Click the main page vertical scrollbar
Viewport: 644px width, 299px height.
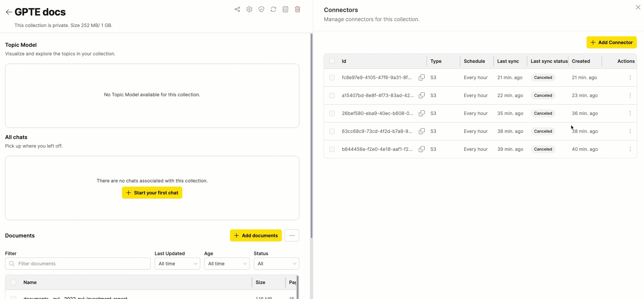pyautogui.click(x=311, y=136)
